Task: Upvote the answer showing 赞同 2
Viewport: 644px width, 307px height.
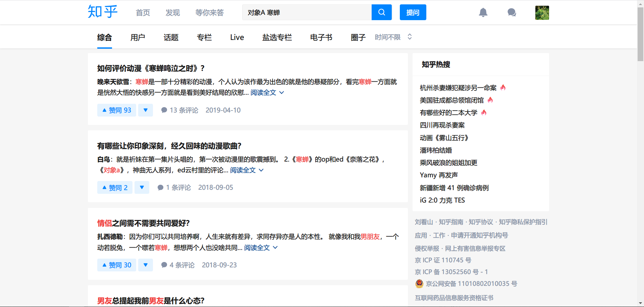Action: (x=115, y=187)
